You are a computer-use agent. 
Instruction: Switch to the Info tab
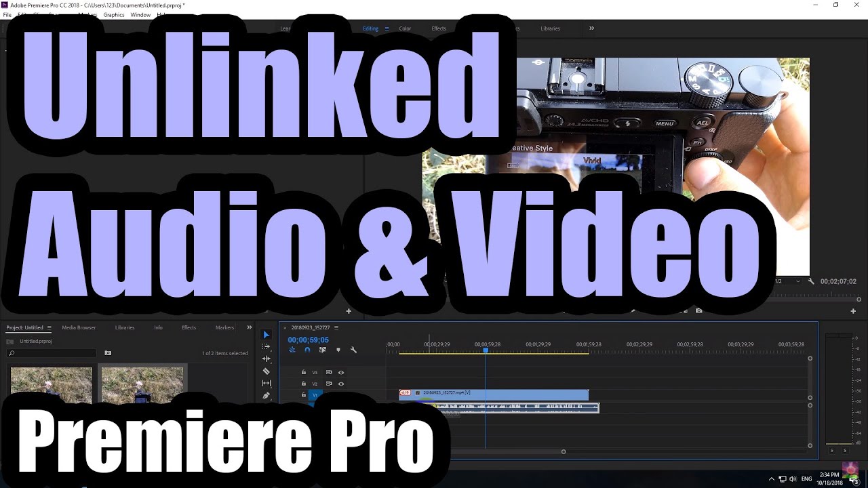(158, 327)
